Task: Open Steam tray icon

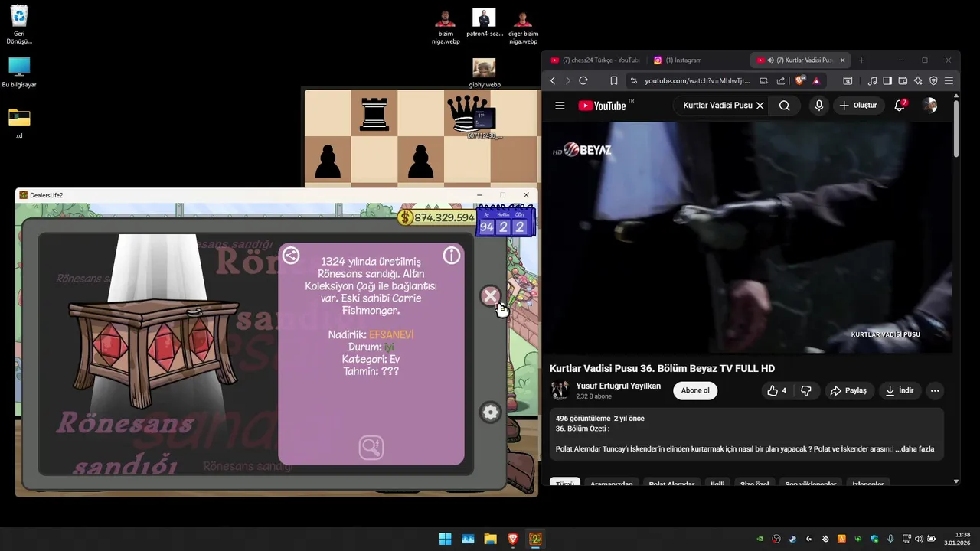Action: (792, 539)
